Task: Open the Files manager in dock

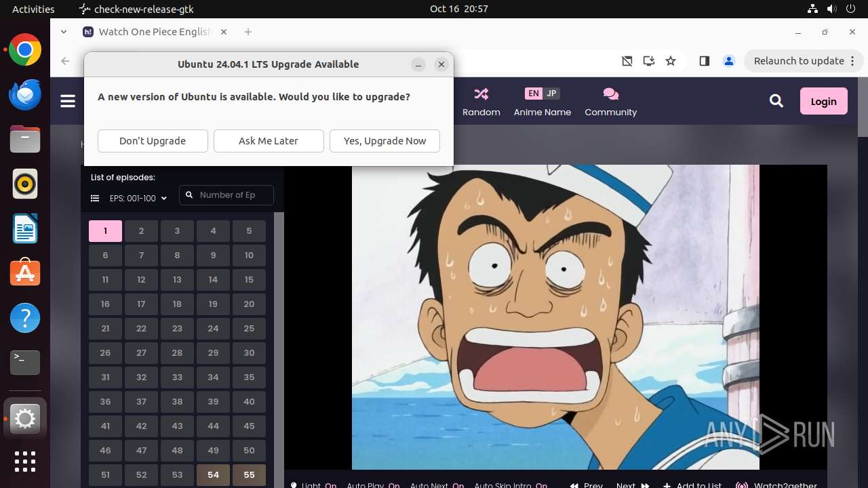Action: click(x=25, y=140)
